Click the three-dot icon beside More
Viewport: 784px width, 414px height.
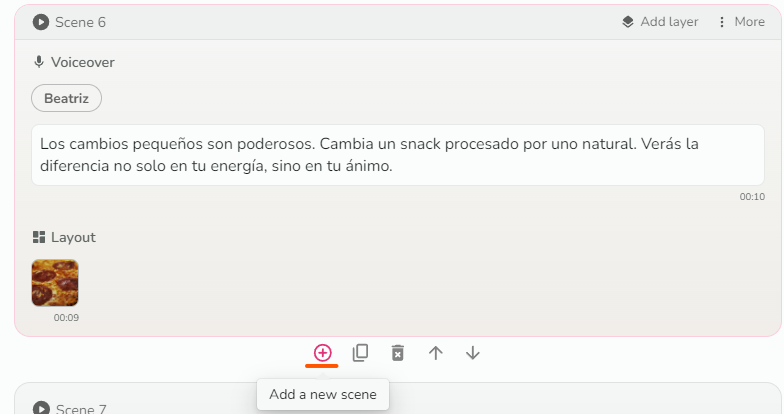coord(722,22)
